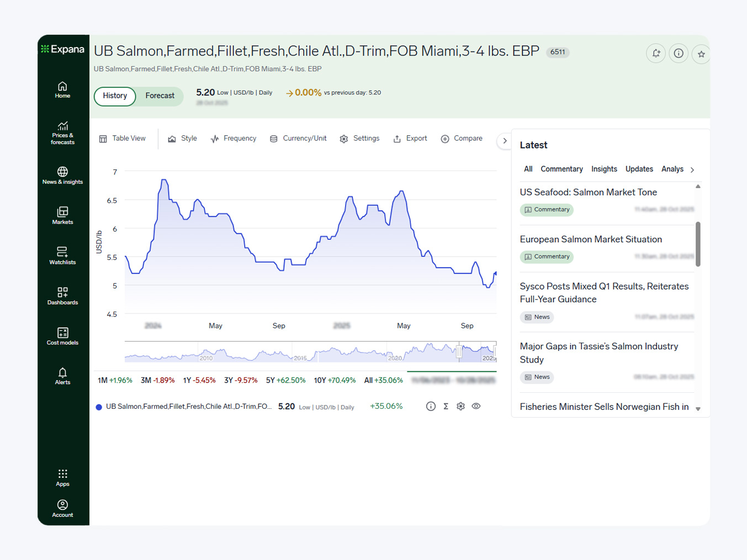
Task: Click the chart range navigator handle
Action: pyautogui.click(x=459, y=351)
